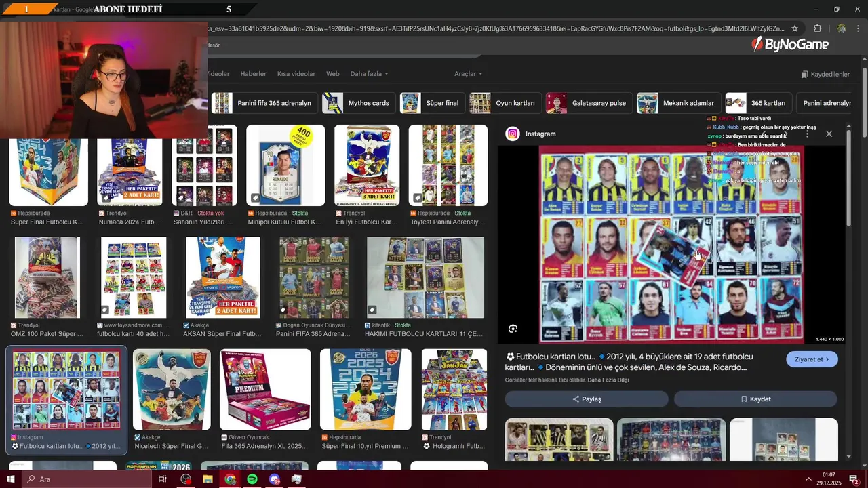Filter by the Mythos cards chip
The image size is (868, 488).
click(x=358, y=103)
